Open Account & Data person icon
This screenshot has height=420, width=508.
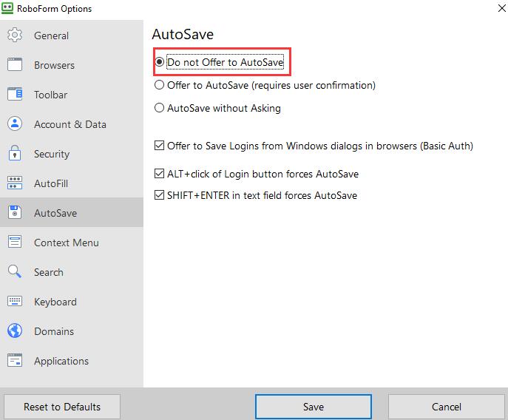[15, 124]
